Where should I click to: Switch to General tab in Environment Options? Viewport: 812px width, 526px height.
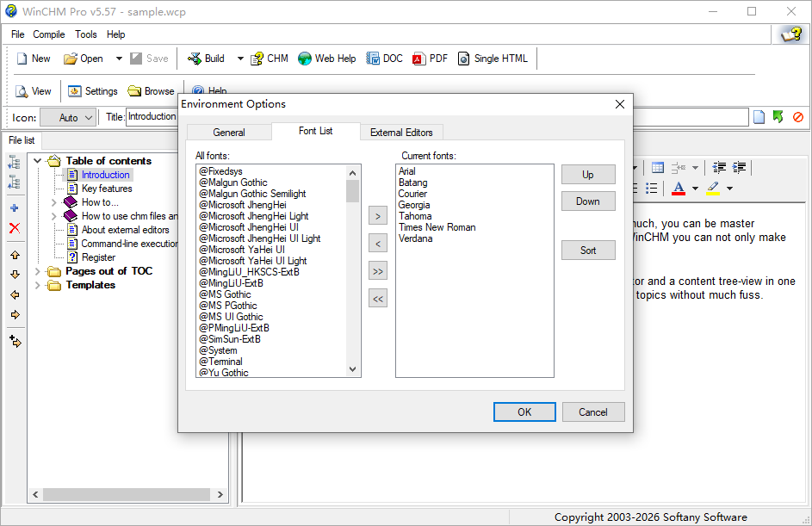pos(229,133)
